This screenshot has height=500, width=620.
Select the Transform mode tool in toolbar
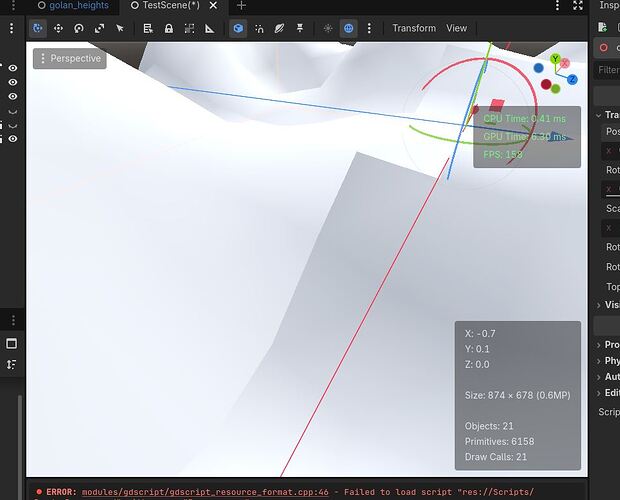[38, 28]
